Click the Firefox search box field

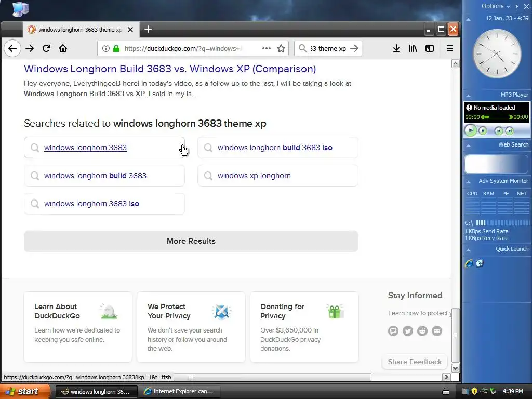[x=328, y=48]
